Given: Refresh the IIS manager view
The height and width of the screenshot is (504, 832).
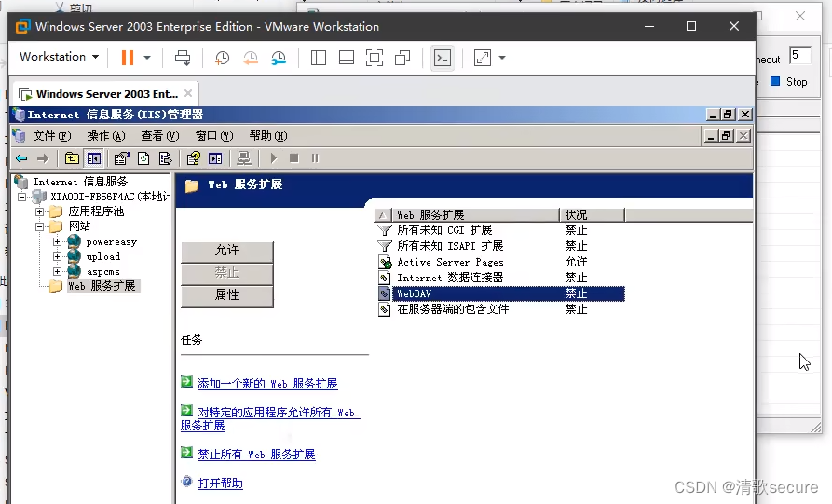Looking at the screenshot, I should [x=143, y=158].
